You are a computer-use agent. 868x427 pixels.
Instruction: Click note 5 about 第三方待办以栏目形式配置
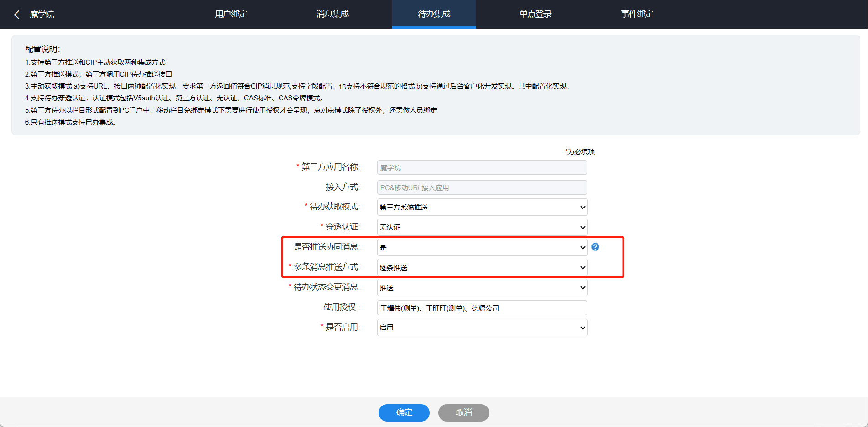[231, 110]
